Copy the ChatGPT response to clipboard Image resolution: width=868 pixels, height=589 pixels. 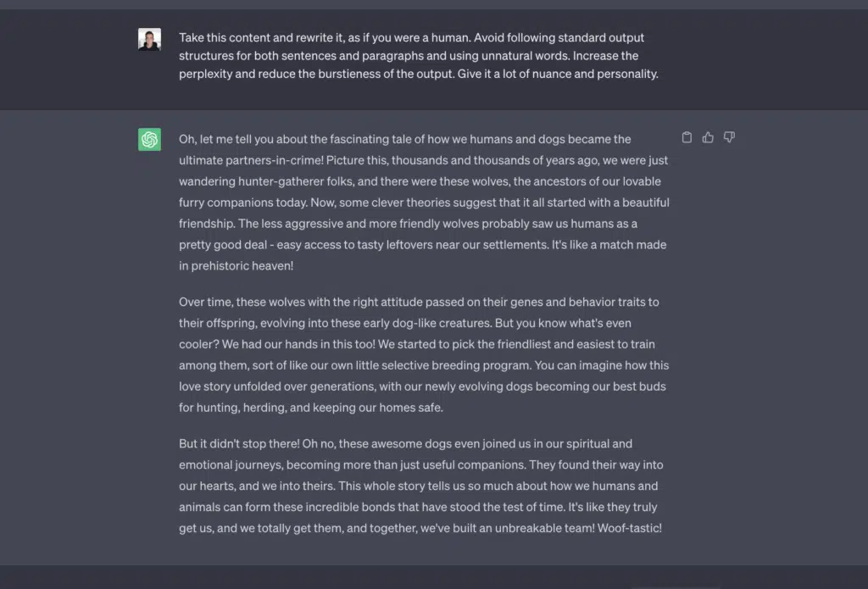687,137
